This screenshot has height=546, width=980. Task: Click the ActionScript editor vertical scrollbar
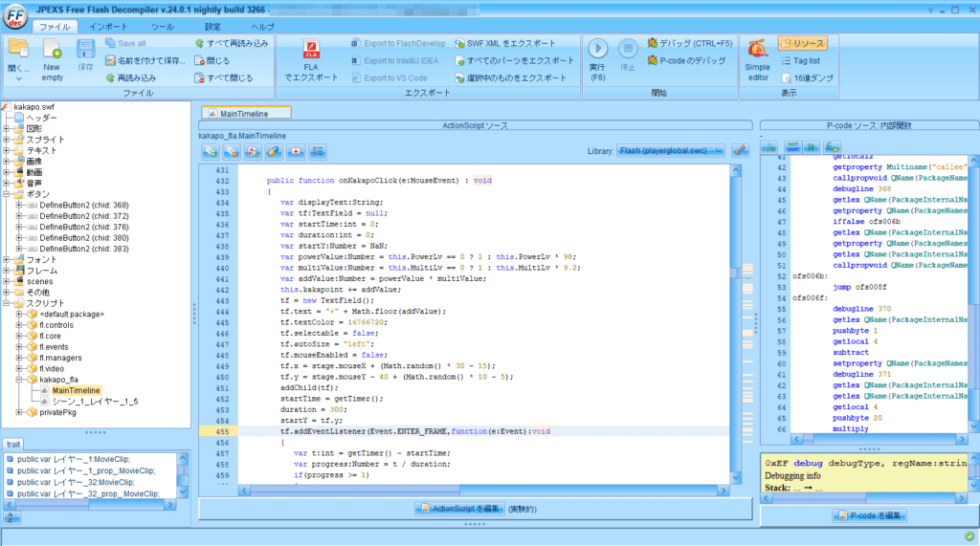pyautogui.click(x=734, y=316)
